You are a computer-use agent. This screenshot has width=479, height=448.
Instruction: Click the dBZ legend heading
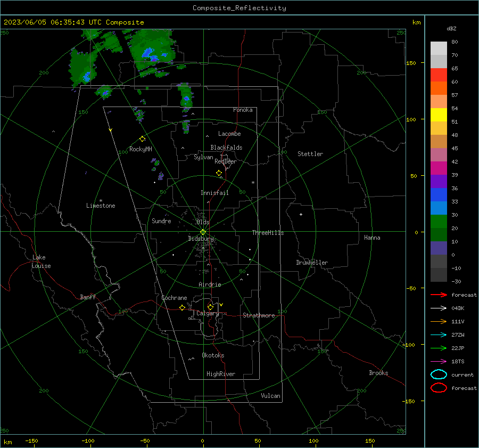(451, 29)
